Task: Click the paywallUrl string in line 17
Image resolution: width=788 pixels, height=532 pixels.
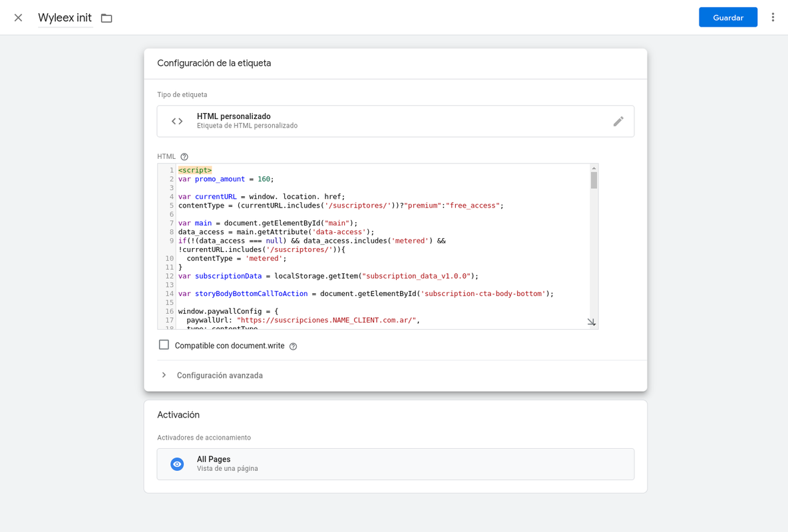Action: coord(327,320)
